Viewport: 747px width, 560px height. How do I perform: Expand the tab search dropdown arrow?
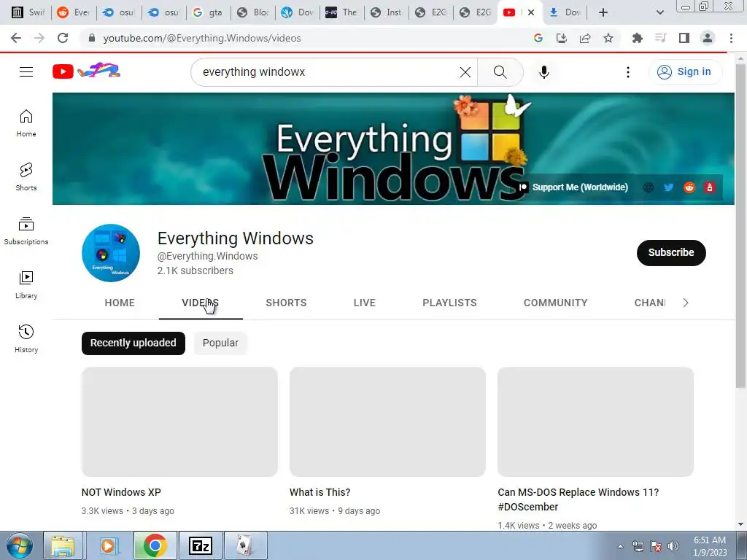pos(659,12)
